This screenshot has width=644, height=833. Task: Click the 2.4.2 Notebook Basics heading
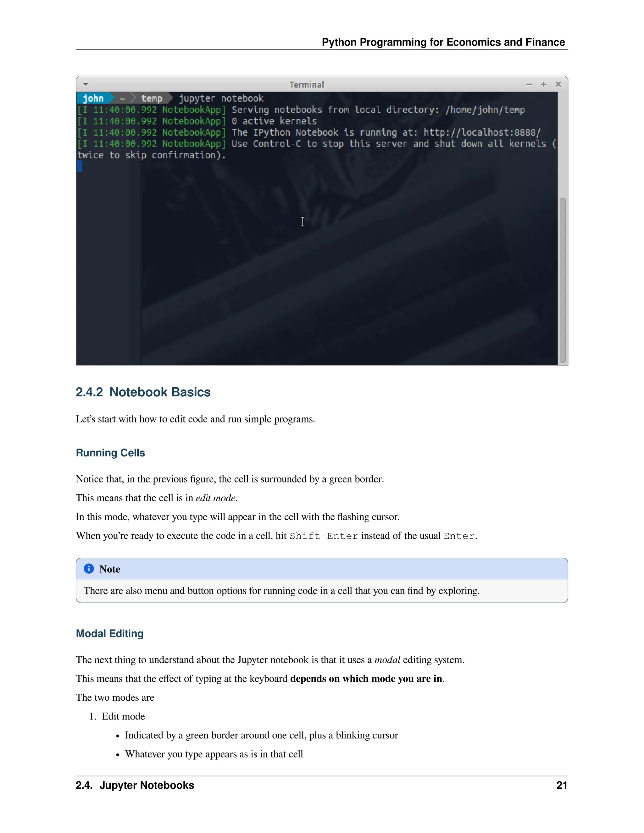(x=143, y=392)
